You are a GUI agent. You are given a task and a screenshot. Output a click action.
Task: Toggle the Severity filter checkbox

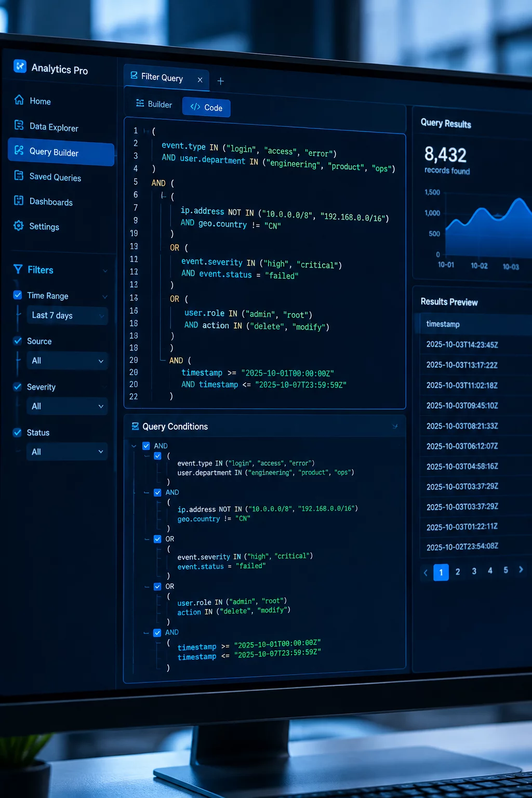(x=18, y=387)
